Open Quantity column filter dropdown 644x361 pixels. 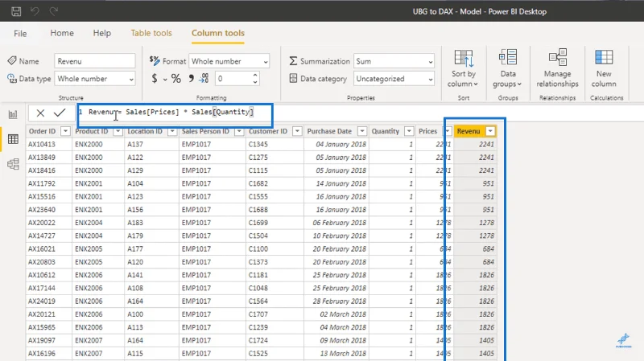[x=409, y=131]
